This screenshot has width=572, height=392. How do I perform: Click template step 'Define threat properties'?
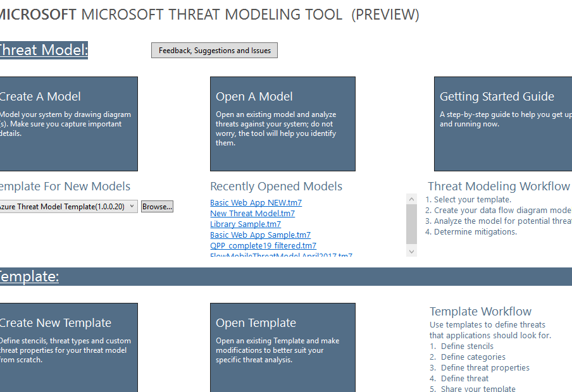pos(480,367)
